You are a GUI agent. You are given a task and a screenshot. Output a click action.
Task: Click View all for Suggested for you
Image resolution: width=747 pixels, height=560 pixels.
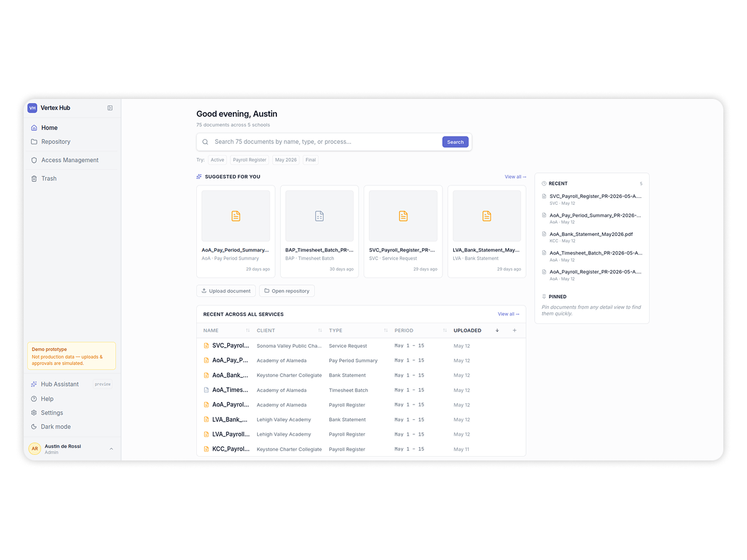pyautogui.click(x=515, y=177)
